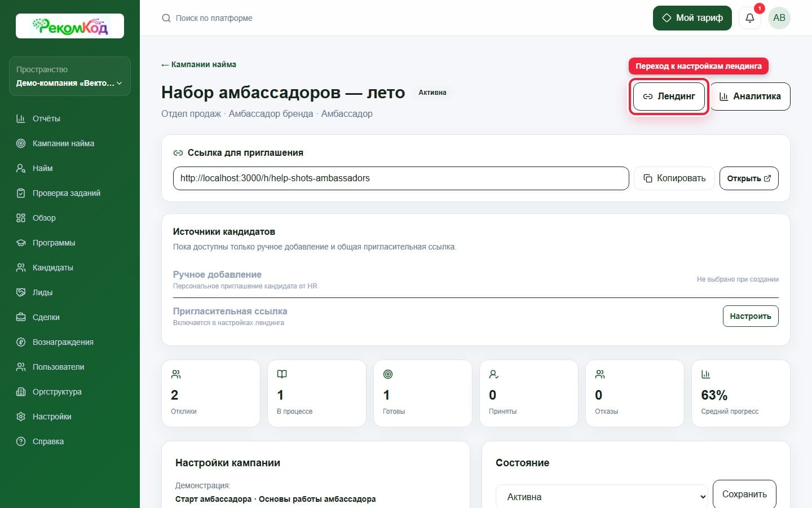Open the Программы graduation cap icon
Screen dimensions: 812x508
[x=21, y=243]
